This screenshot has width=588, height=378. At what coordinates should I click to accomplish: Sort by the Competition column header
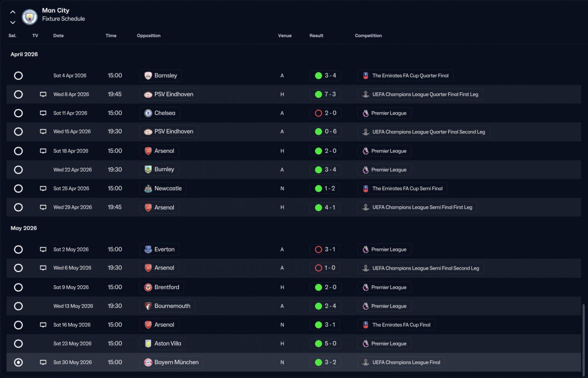coord(368,36)
